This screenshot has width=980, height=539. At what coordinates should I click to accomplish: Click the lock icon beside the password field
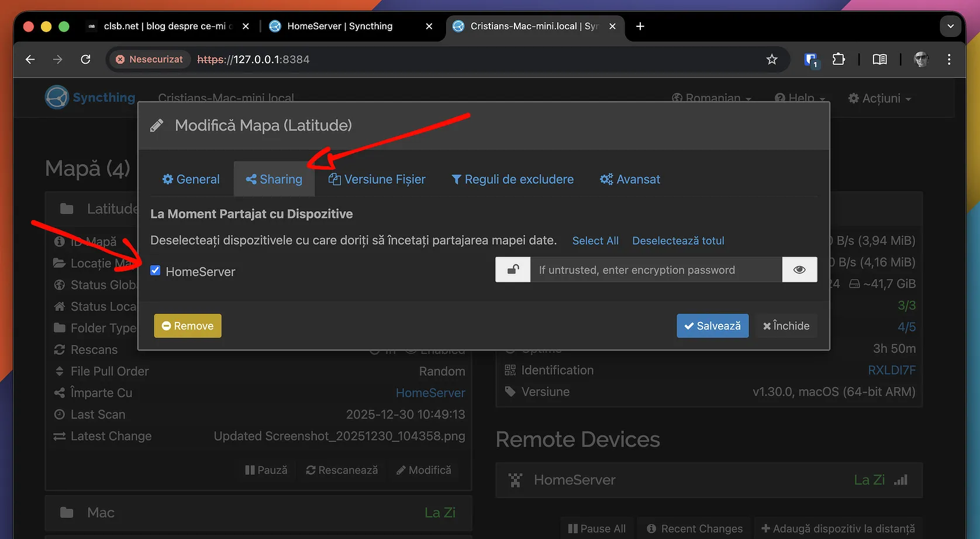513,270
